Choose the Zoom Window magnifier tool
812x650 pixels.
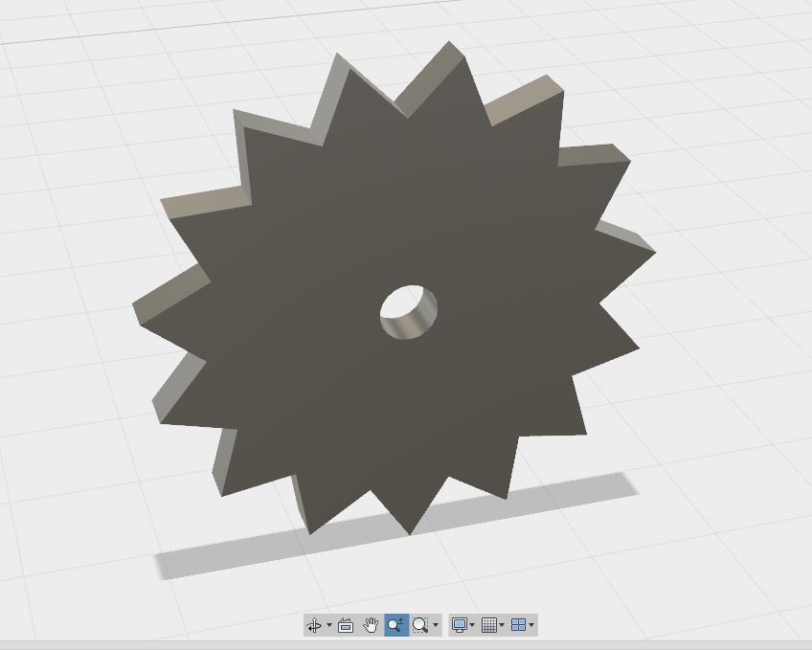click(x=420, y=625)
